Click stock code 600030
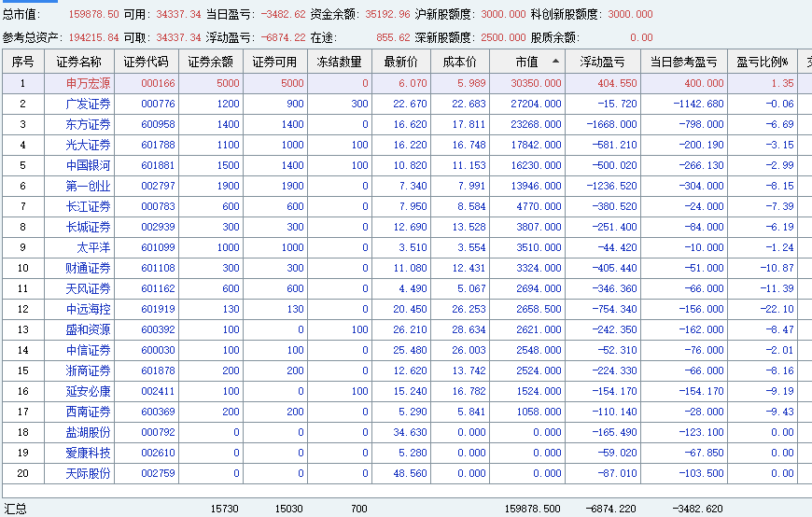The height and width of the screenshot is (517, 812). (x=158, y=350)
